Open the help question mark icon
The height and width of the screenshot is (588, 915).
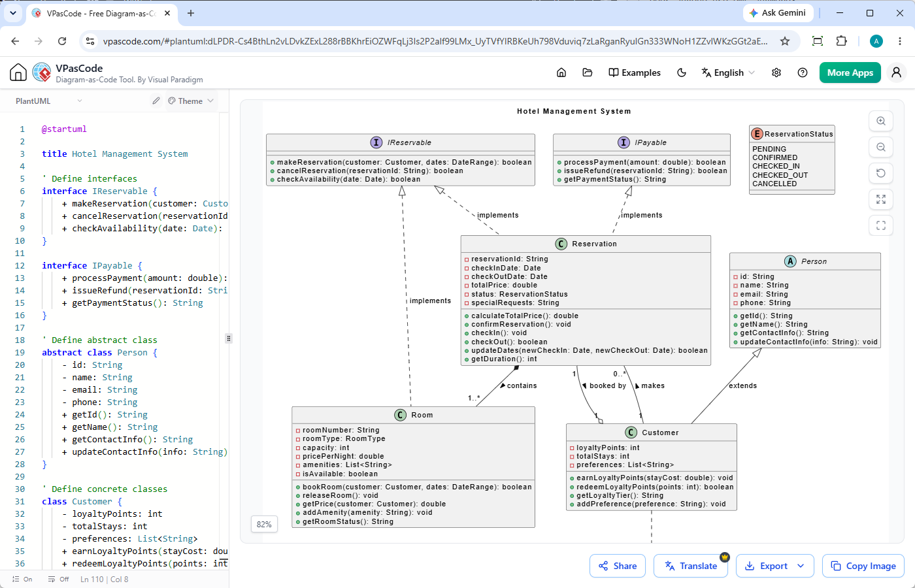pyautogui.click(x=803, y=73)
